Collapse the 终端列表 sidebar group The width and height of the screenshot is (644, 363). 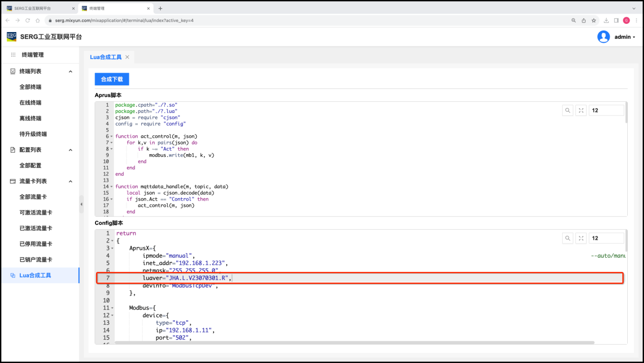coord(71,72)
